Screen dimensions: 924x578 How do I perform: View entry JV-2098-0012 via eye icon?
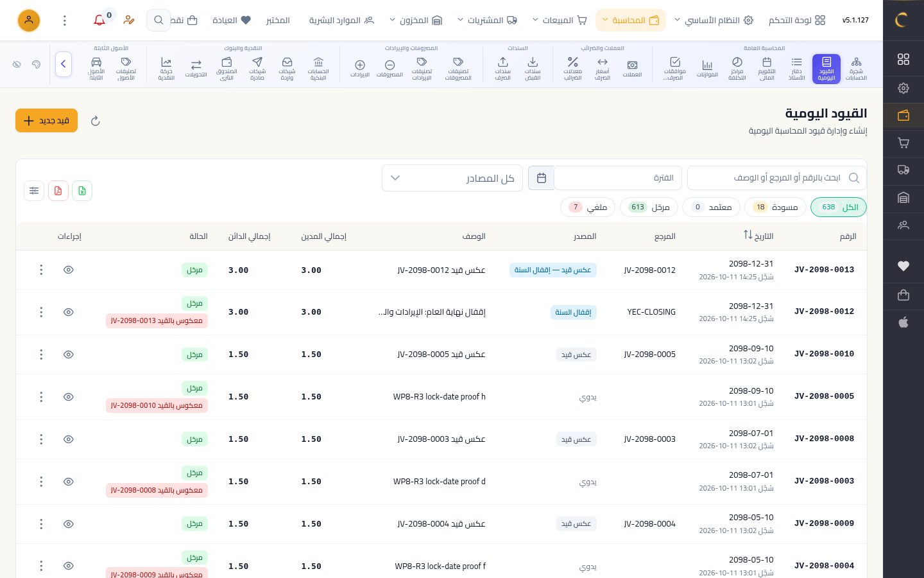(69, 312)
